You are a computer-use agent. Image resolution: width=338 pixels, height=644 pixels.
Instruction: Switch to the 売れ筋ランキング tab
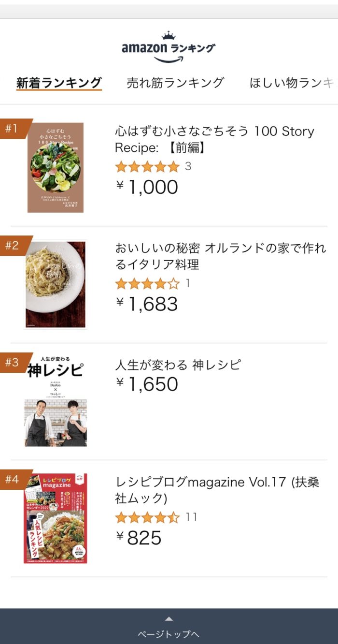click(x=175, y=83)
